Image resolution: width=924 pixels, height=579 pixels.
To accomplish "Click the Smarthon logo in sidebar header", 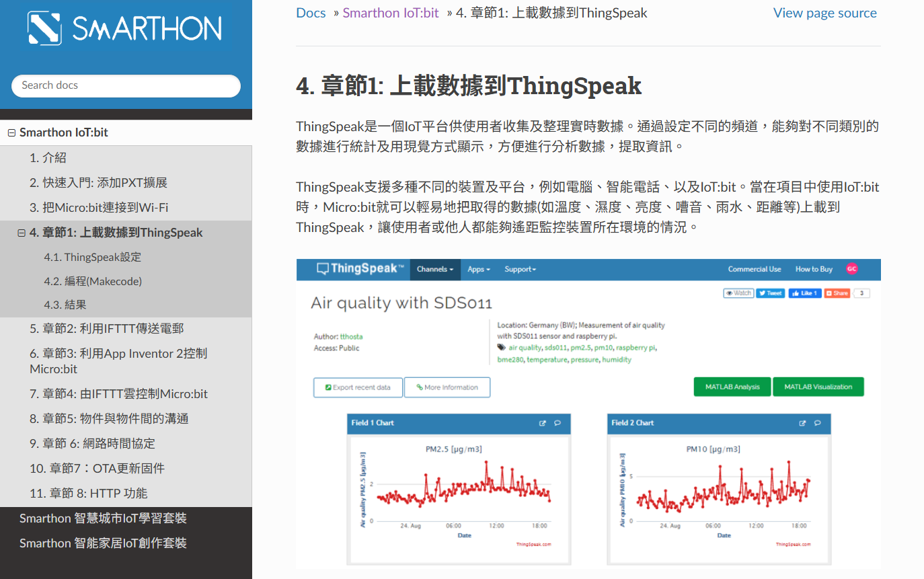I will [125, 28].
